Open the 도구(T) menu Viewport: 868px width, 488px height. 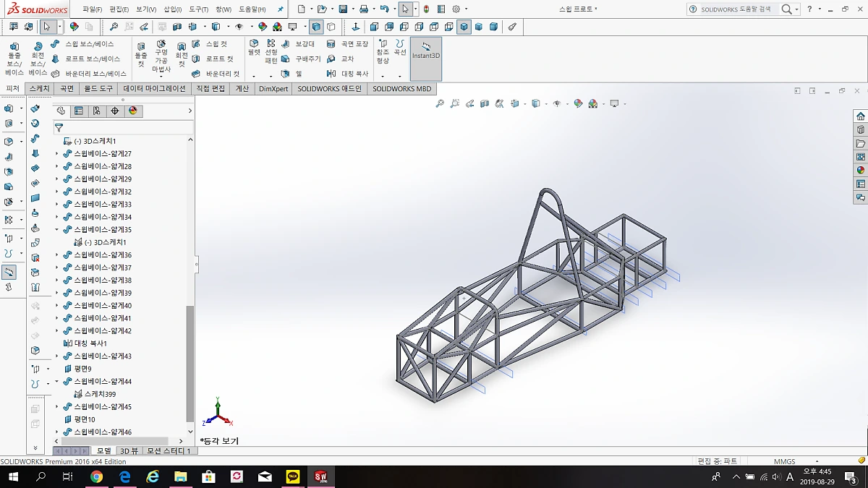(x=199, y=9)
